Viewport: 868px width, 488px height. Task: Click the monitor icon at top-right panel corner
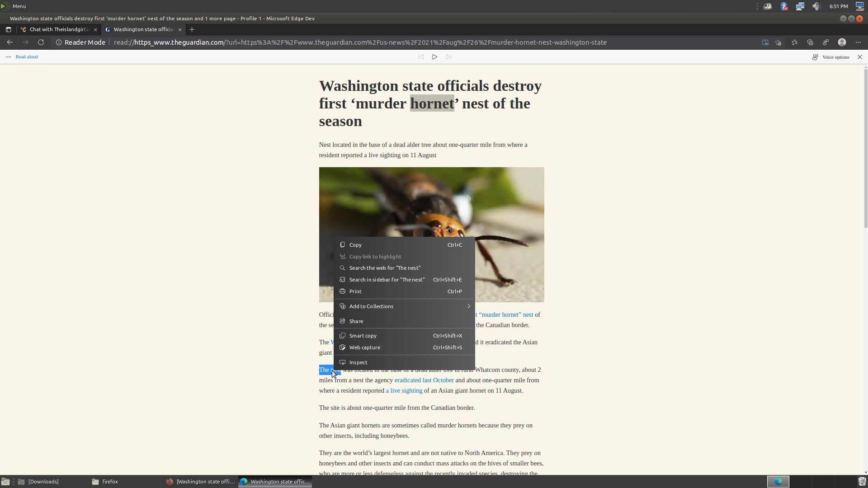point(860,6)
